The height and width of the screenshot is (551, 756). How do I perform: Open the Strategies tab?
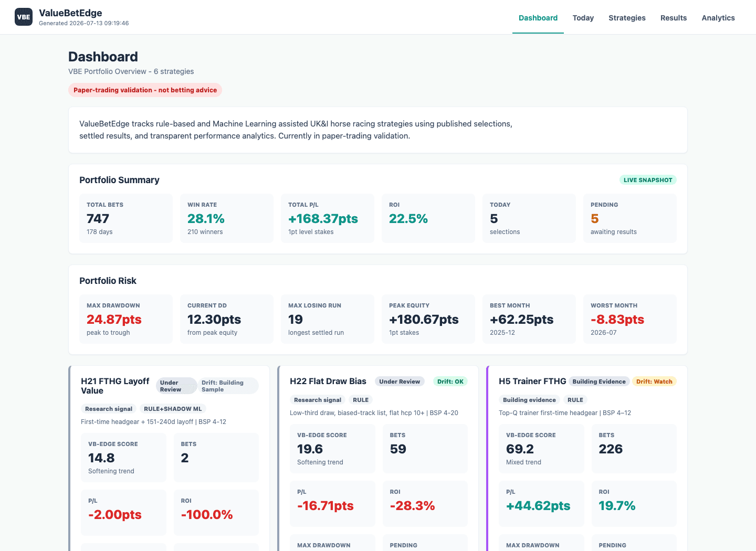tap(627, 18)
